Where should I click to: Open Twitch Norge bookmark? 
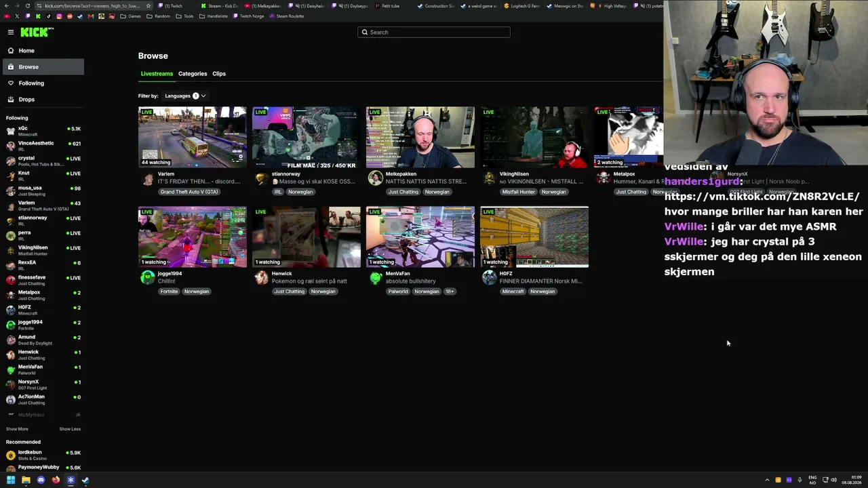pyautogui.click(x=248, y=16)
